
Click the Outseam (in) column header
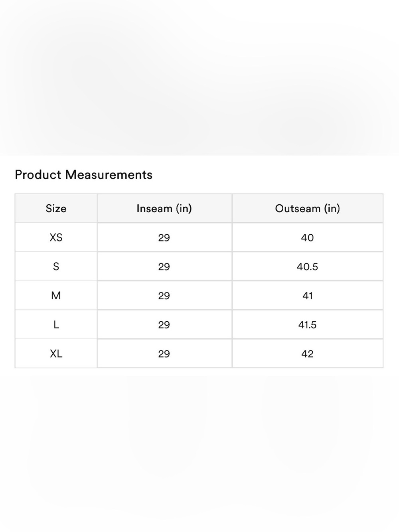click(308, 208)
